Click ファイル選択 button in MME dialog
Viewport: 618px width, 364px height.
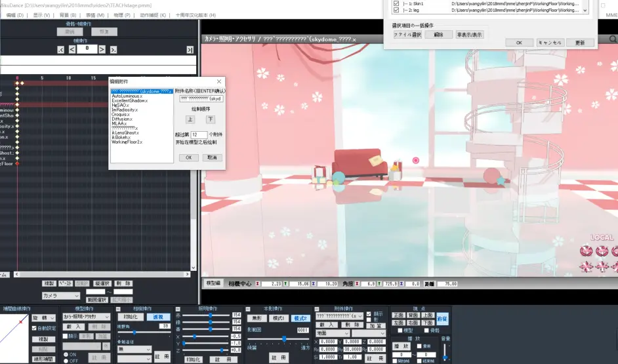(x=407, y=35)
